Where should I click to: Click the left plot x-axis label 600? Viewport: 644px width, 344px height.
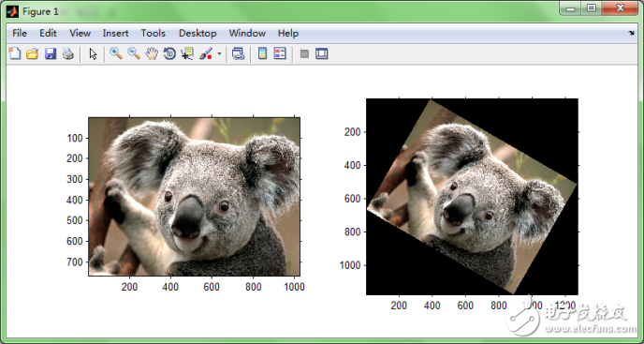click(x=212, y=287)
